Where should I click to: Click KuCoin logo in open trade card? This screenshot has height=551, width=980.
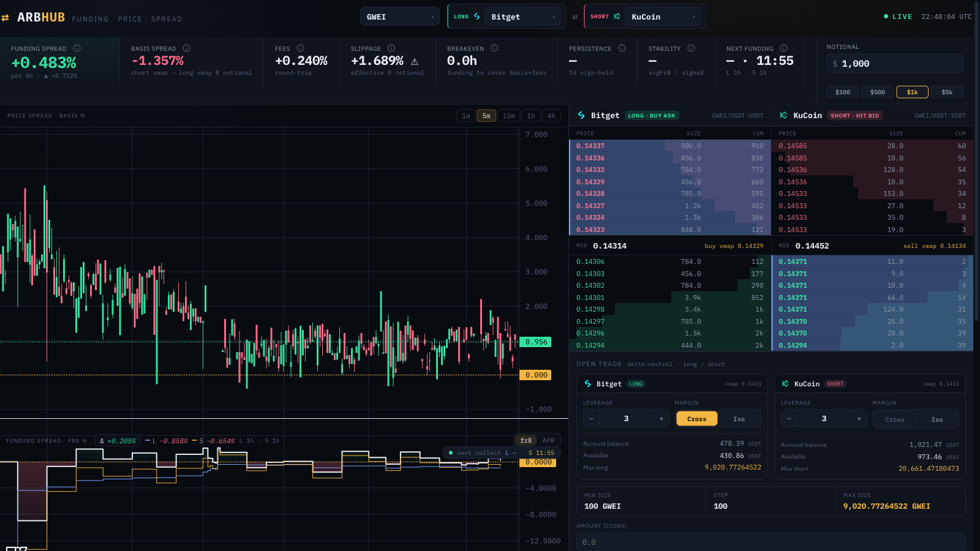click(x=786, y=384)
